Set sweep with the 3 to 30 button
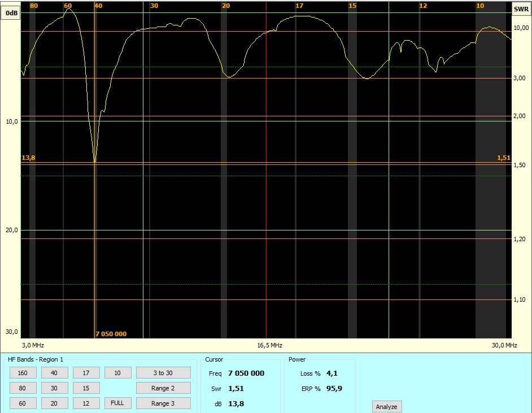This screenshot has height=413, width=532. [163, 373]
